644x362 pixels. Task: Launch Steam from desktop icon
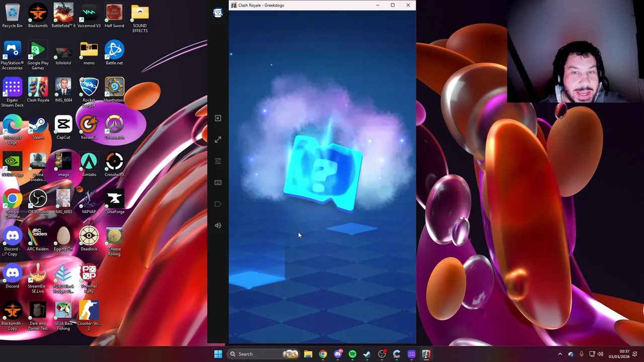click(38, 128)
